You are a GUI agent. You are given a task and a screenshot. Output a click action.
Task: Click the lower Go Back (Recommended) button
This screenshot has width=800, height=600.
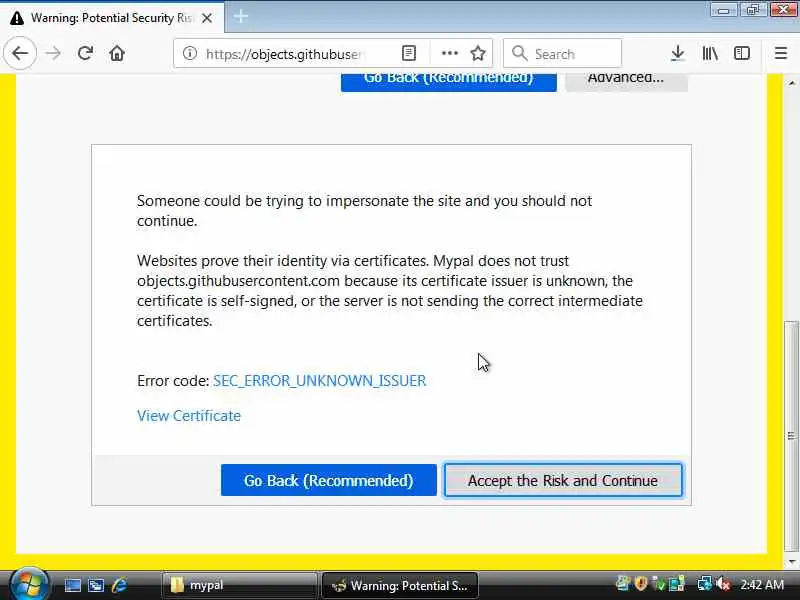click(x=329, y=480)
